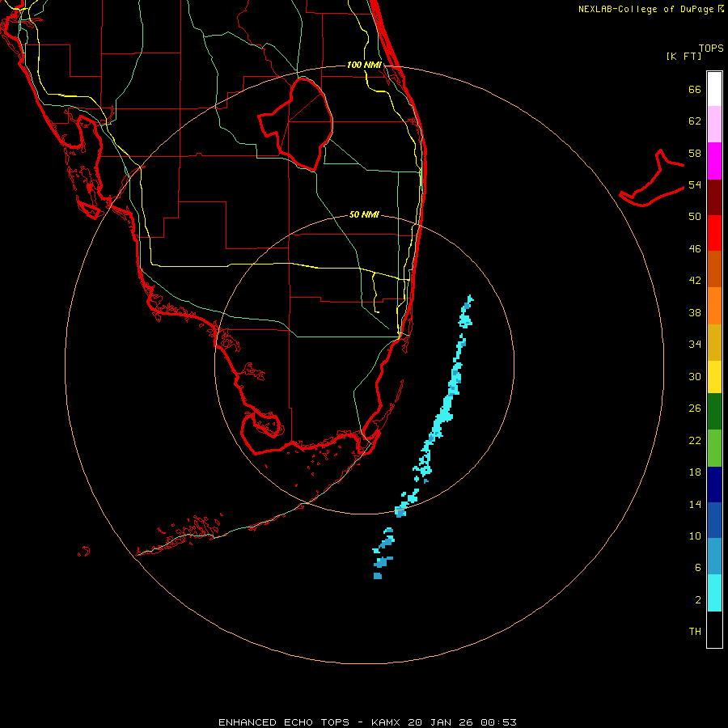This screenshot has width=728, height=728.
Task: Click the black TH threshold legend swatch
Action: [x=714, y=629]
